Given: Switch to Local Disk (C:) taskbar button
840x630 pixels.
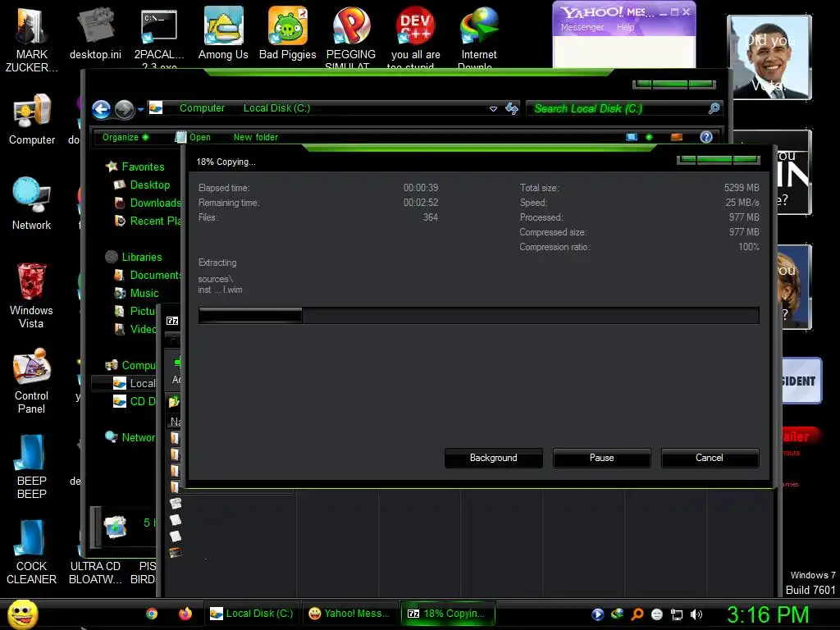Looking at the screenshot, I should coord(251,614).
